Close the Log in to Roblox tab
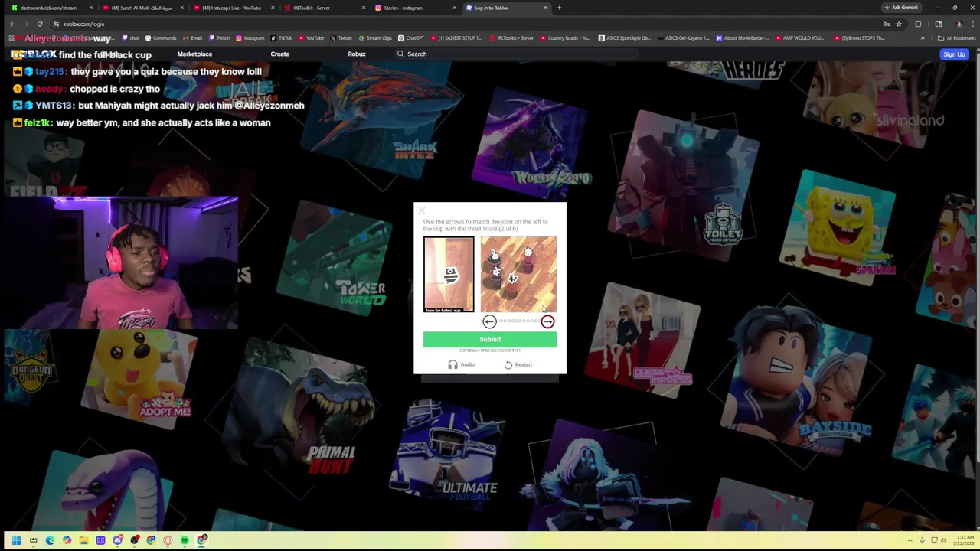Image resolution: width=980 pixels, height=551 pixels. (545, 8)
